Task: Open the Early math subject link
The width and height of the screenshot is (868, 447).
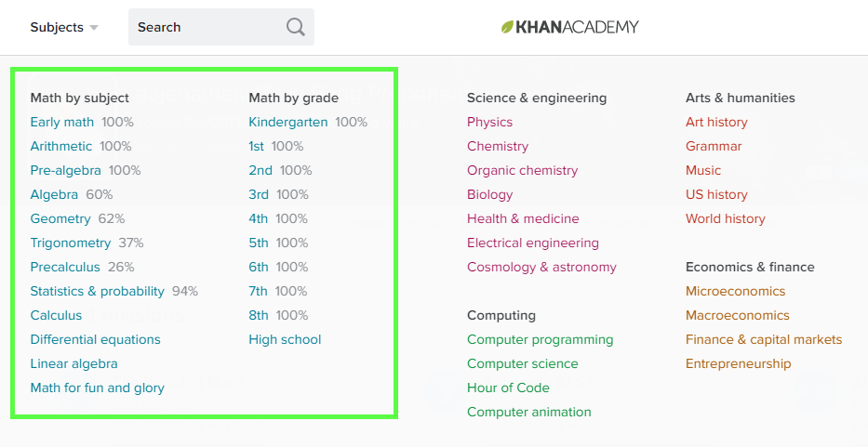Action: click(62, 122)
